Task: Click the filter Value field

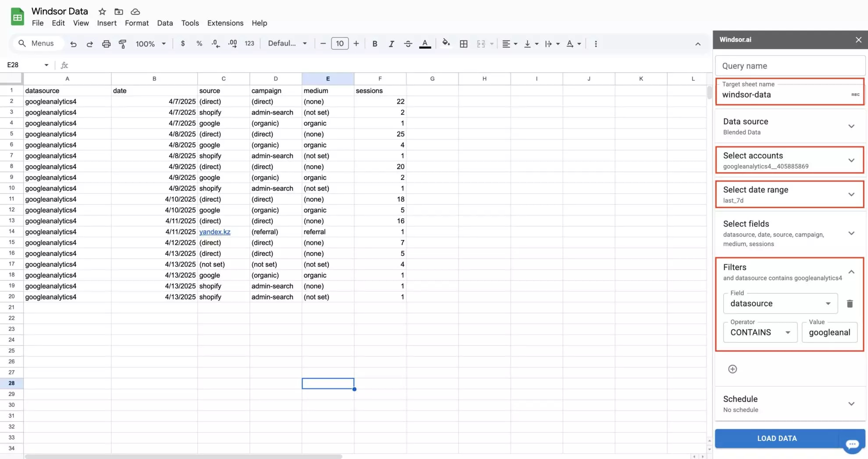Action: 829,332
